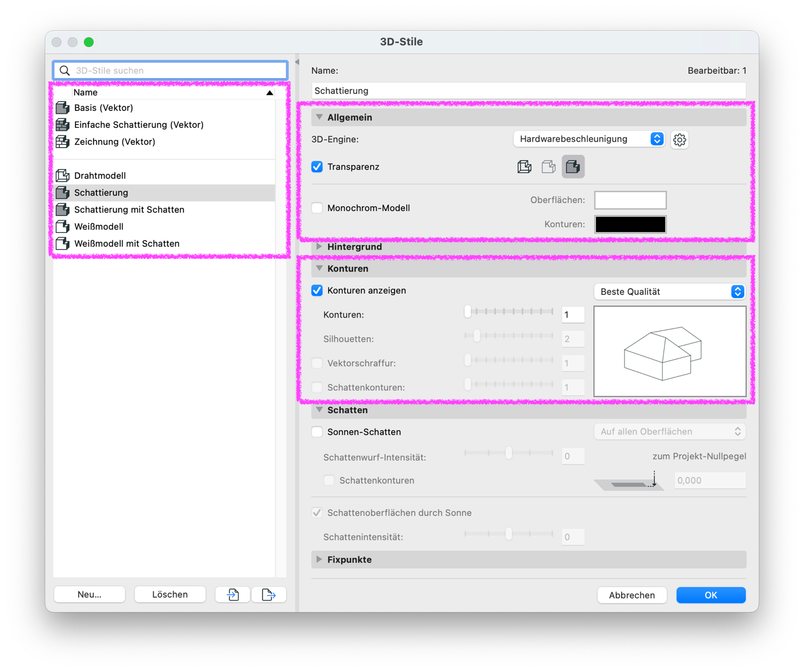804x672 pixels.
Task: Open the black Konturen color swatch
Action: point(630,224)
